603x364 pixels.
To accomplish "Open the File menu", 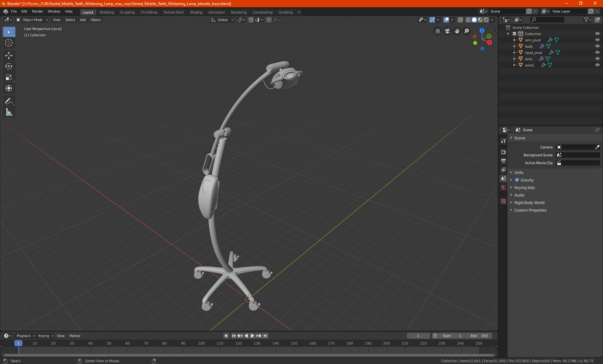I will (14, 11).
